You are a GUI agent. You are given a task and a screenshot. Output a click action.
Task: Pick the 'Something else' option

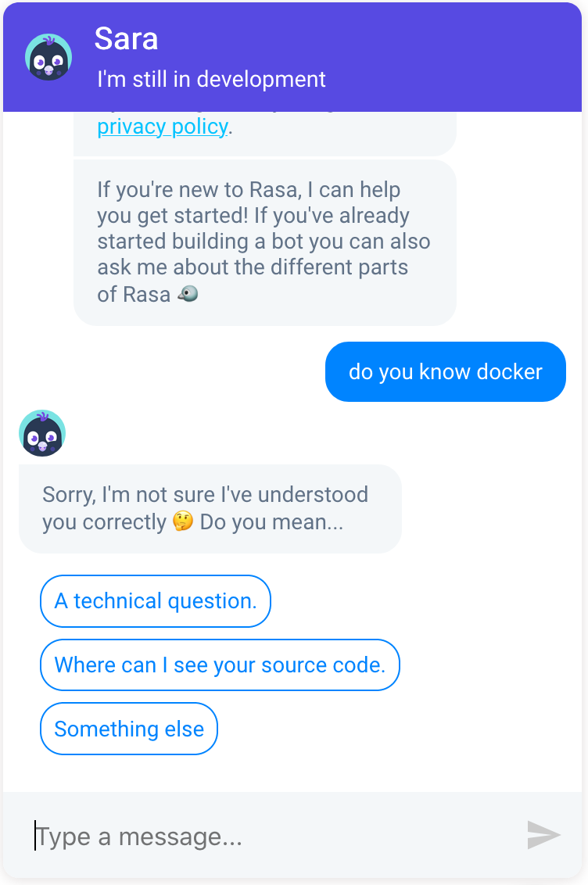tap(129, 729)
